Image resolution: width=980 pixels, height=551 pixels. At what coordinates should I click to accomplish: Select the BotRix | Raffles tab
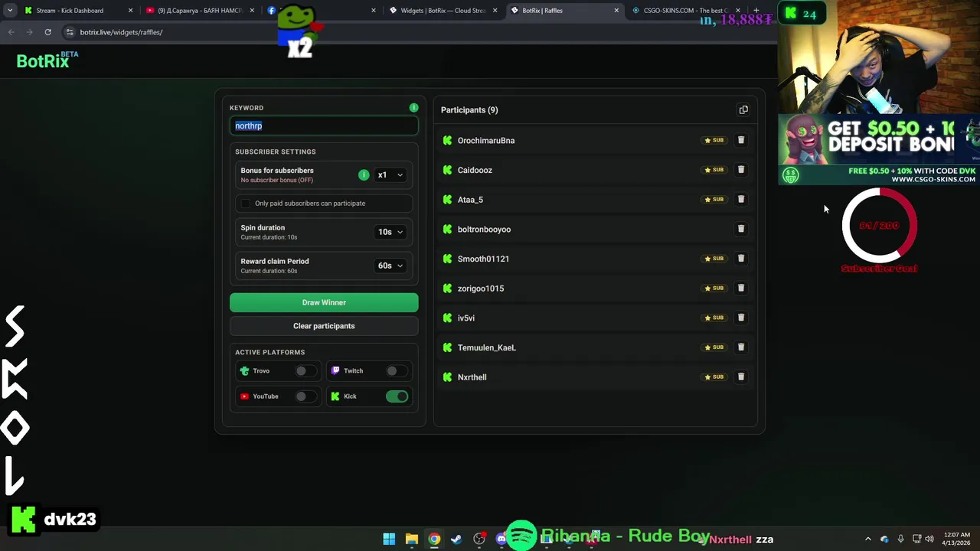tap(563, 11)
